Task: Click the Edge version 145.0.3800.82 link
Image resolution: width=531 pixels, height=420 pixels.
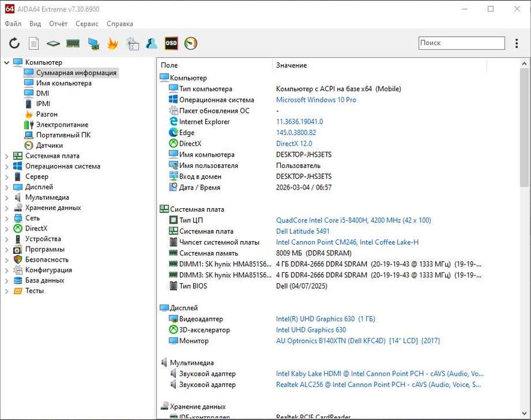Action: 296,133
